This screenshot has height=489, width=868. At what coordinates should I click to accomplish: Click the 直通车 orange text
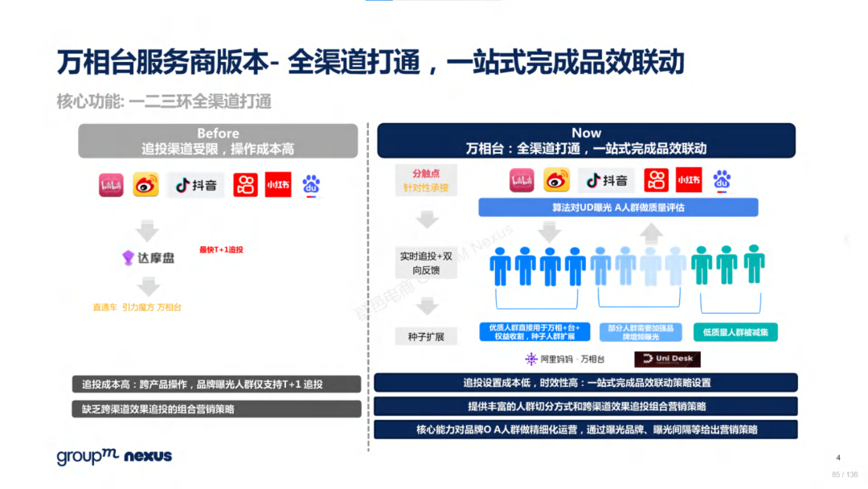pyautogui.click(x=104, y=307)
